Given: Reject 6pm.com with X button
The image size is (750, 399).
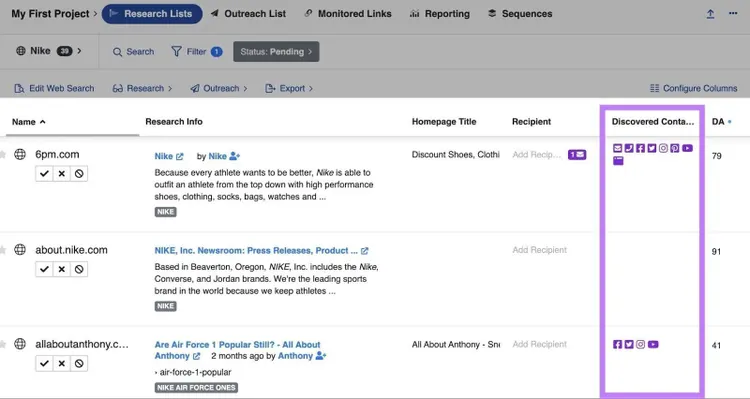Looking at the screenshot, I should click(x=62, y=174).
